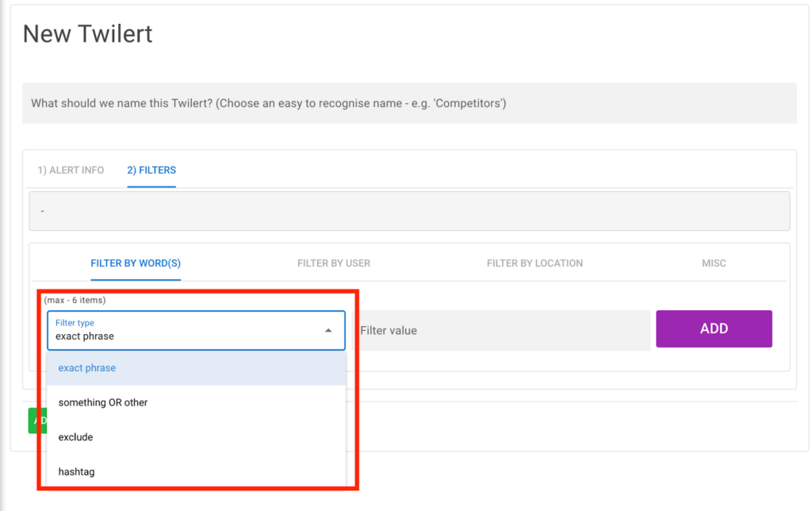
Task: Click the purple ADD button
Action: point(713,328)
